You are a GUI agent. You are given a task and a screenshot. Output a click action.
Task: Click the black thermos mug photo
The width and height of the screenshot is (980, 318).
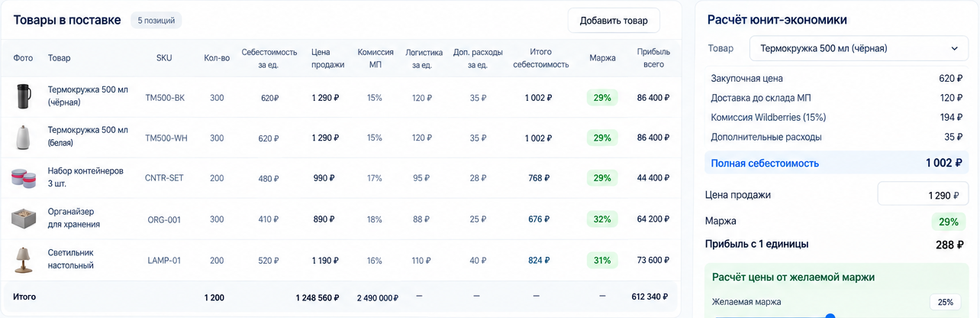tap(24, 98)
